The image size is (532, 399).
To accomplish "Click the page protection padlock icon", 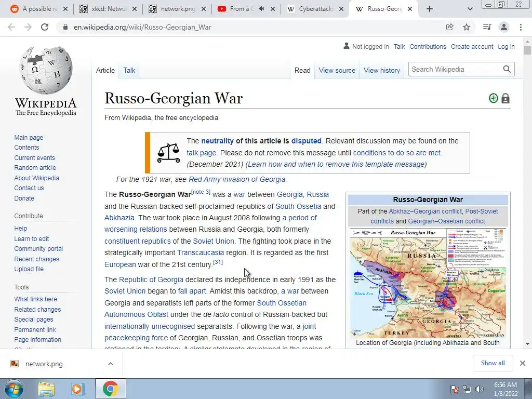I will tap(506, 98).
